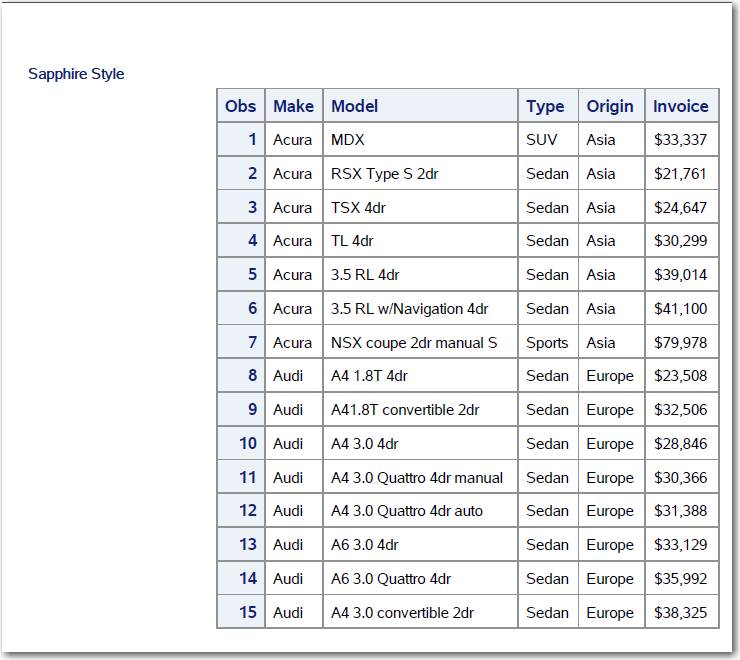Screen dimensions: 740x660
Task: Click the $38,325 invoice cell
Action: tap(680, 612)
